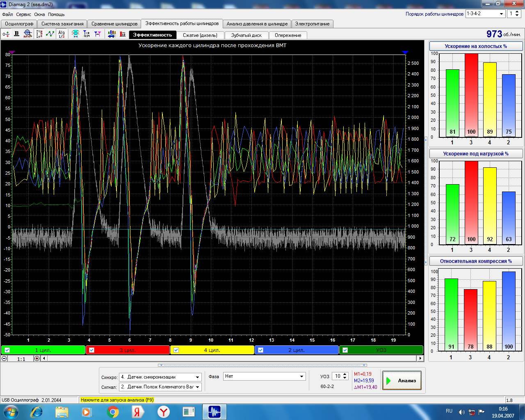Toggle the bold B toolbar icon
This screenshot has height=420, width=525.
(17, 34)
